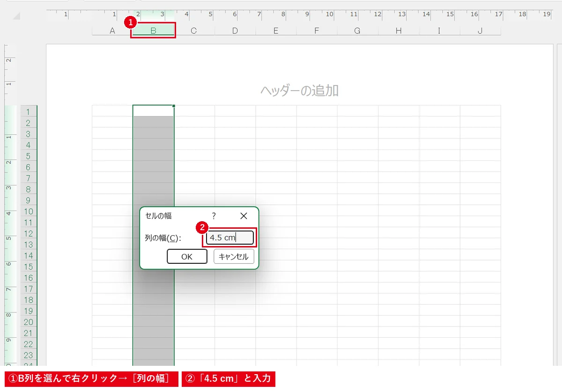Click cell A1

pyautogui.click(x=112, y=111)
